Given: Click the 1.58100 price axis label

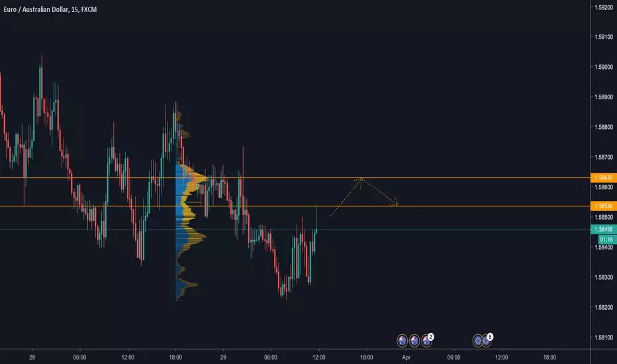Looking at the screenshot, I should tap(604, 338).
